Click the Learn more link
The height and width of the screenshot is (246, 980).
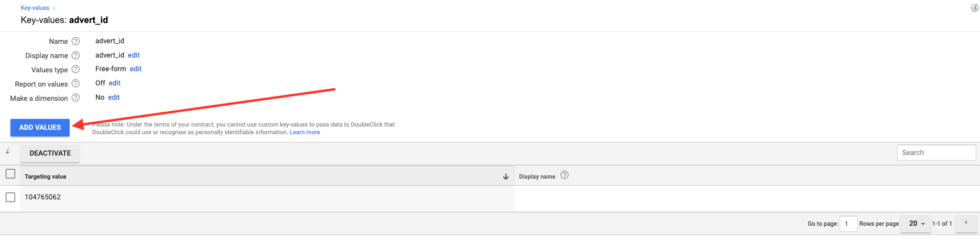(x=305, y=132)
